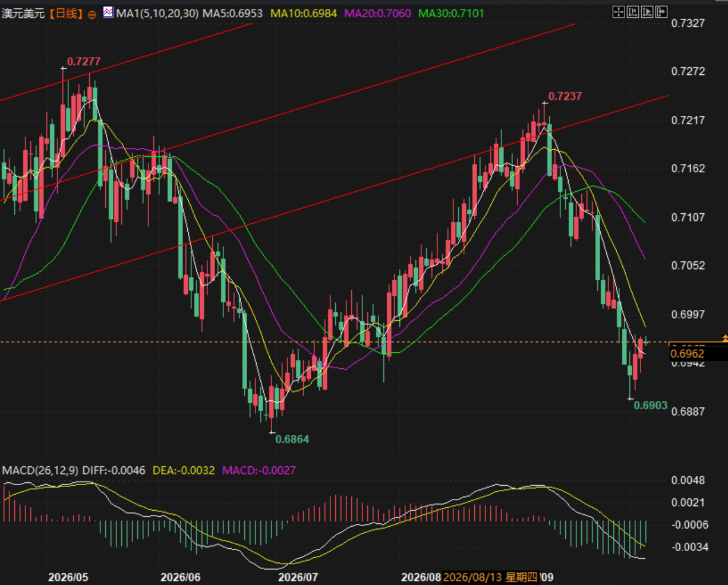Click the 0.6887 price axis label
The width and height of the screenshot is (728, 585).
point(688,412)
